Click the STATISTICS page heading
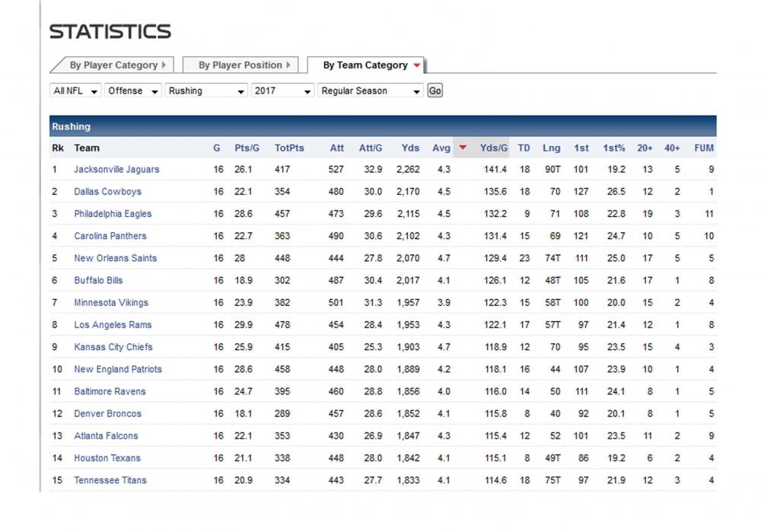The image size is (761, 532). coord(110,31)
